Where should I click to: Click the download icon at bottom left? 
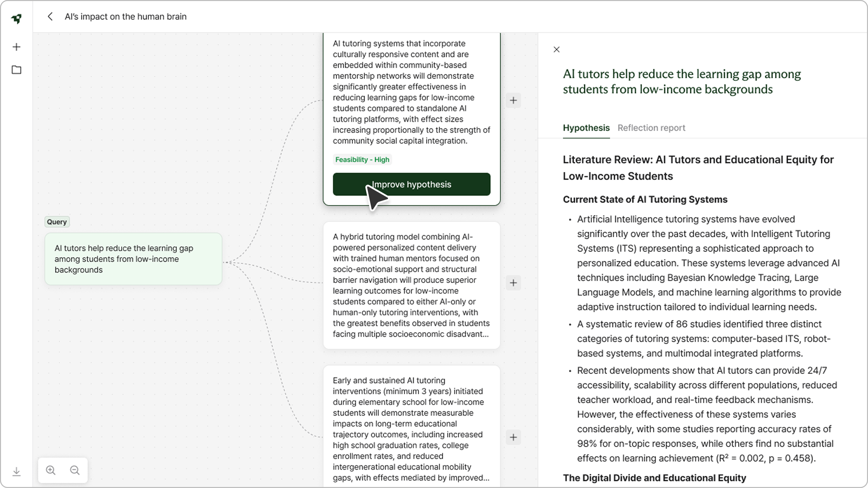[16, 471]
